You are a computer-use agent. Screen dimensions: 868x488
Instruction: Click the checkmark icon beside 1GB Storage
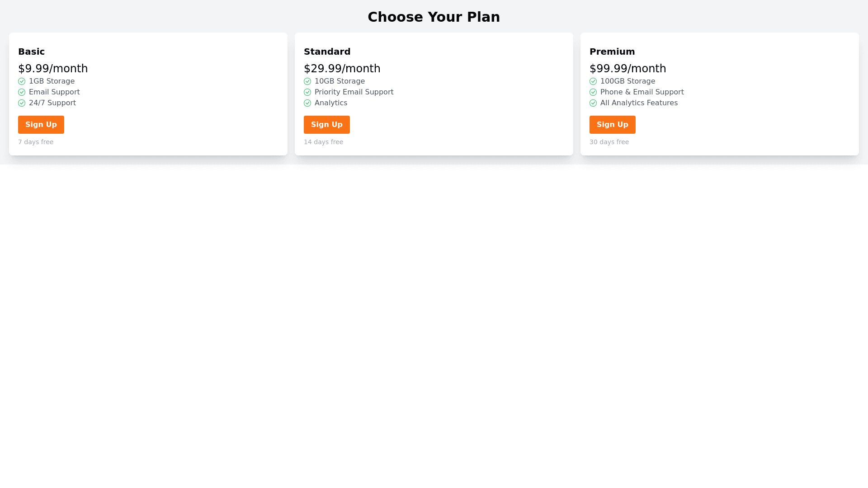click(22, 81)
